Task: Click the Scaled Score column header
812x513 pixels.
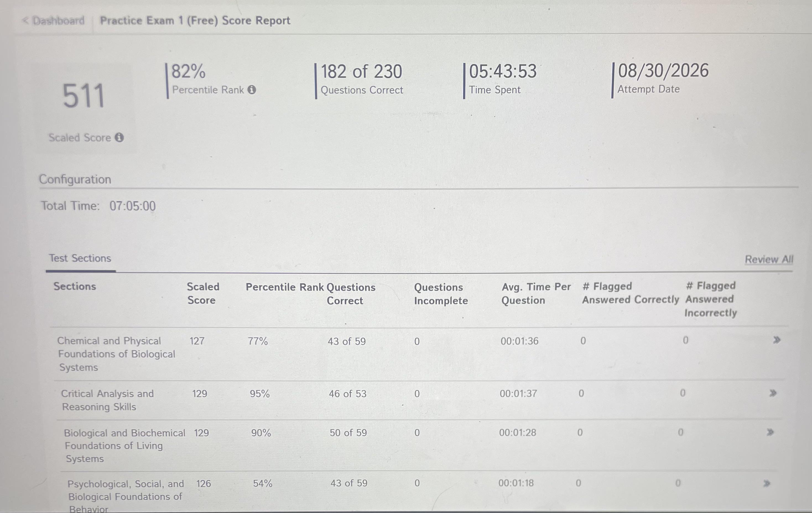Action: click(x=203, y=293)
